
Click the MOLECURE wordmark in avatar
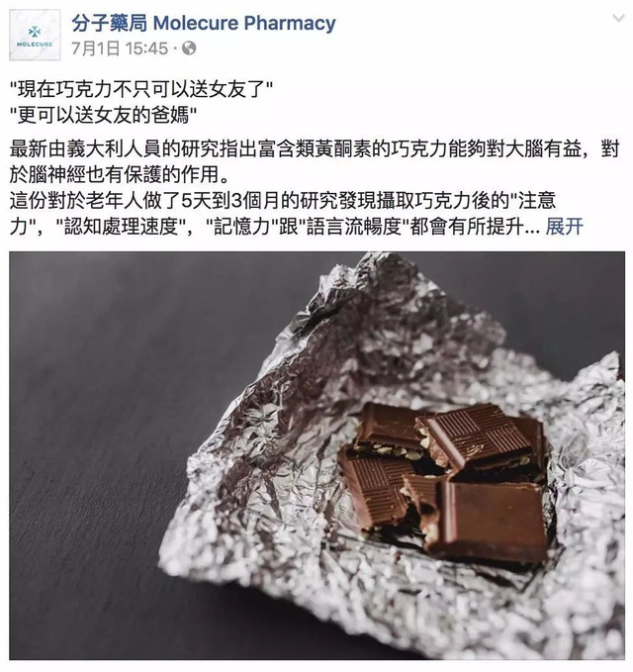[x=35, y=45]
